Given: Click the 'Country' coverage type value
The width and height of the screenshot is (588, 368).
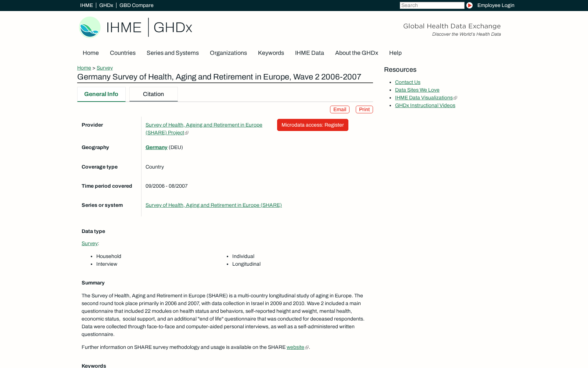Looking at the screenshot, I should (x=155, y=167).
